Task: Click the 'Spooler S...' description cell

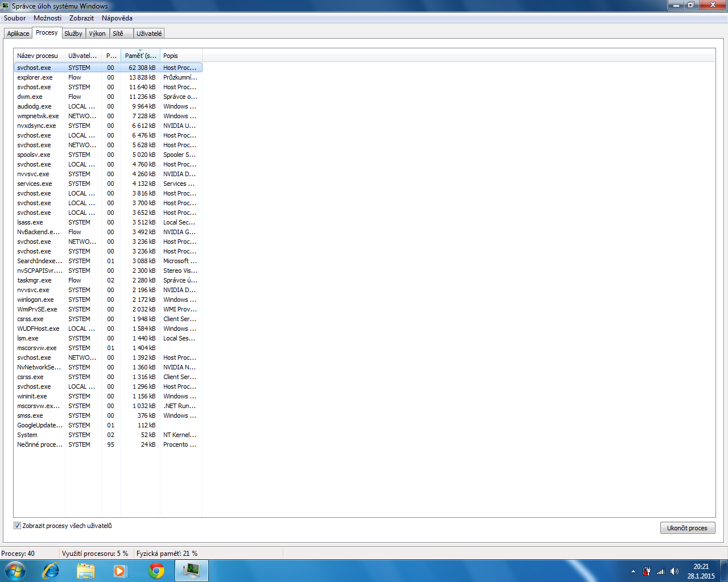Action: click(179, 155)
